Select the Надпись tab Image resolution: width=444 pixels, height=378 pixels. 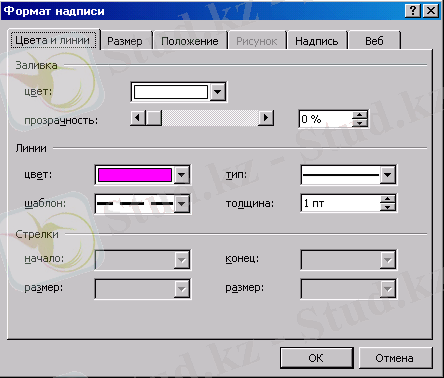[x=316, y=41]
